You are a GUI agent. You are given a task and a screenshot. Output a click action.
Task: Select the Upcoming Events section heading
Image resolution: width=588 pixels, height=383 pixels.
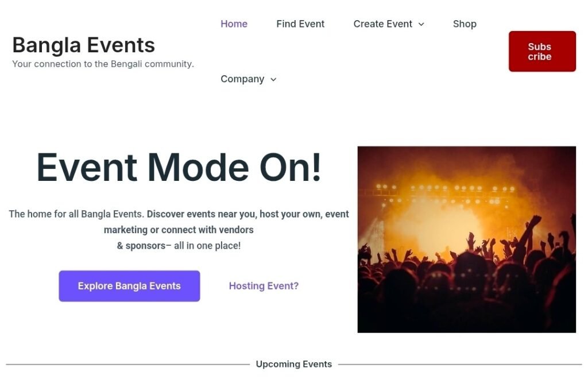pos(293,364)
